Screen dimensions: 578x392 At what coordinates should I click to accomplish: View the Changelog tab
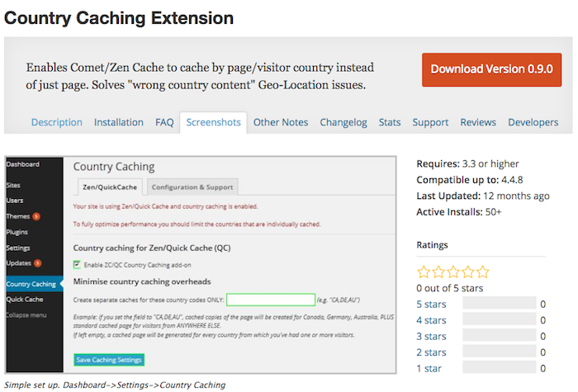pyautogui.click(x=343, y=122)
